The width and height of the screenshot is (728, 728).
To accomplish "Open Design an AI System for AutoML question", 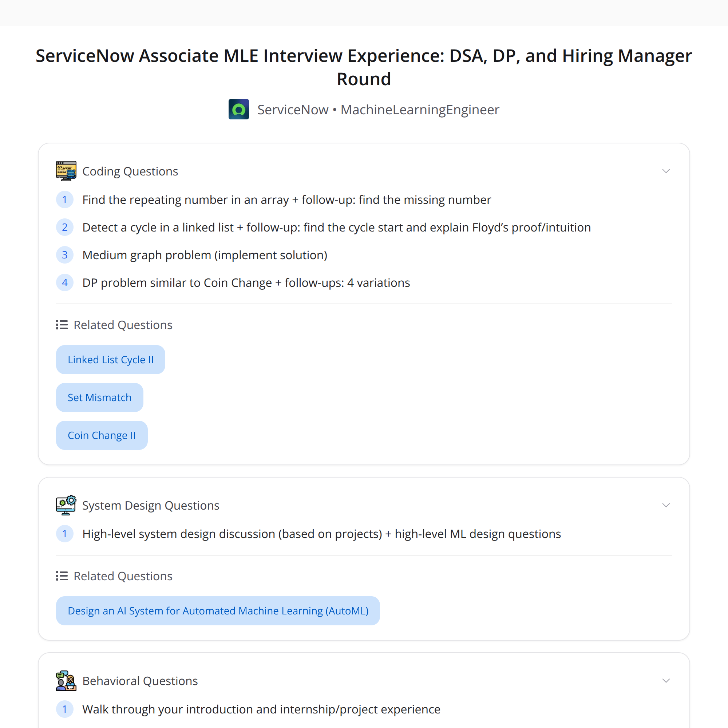I will 218,610.
